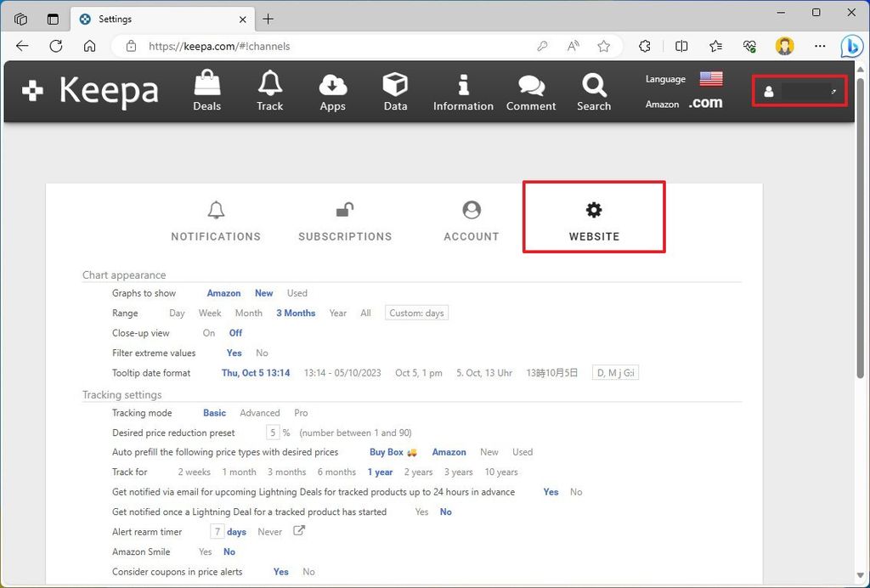Turn off Close-up view
This screenshot has width=870, height=588.
coord(235,333)
